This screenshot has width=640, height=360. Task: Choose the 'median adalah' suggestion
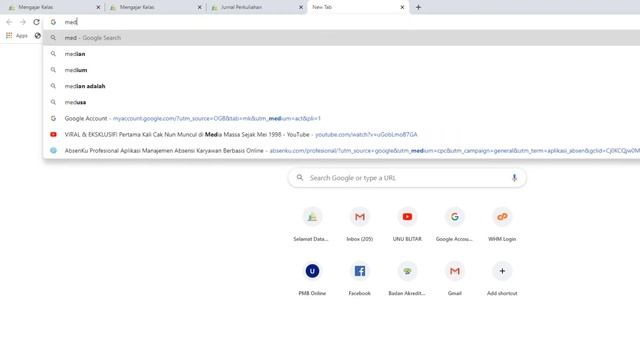341,86
